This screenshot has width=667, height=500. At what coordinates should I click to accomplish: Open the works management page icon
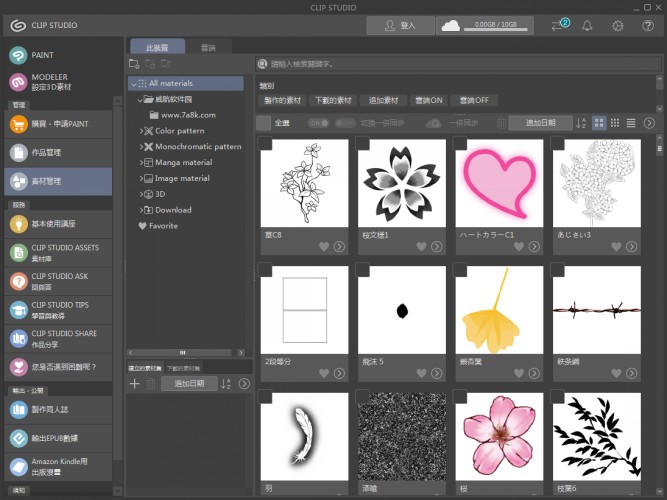pos(18,153)
